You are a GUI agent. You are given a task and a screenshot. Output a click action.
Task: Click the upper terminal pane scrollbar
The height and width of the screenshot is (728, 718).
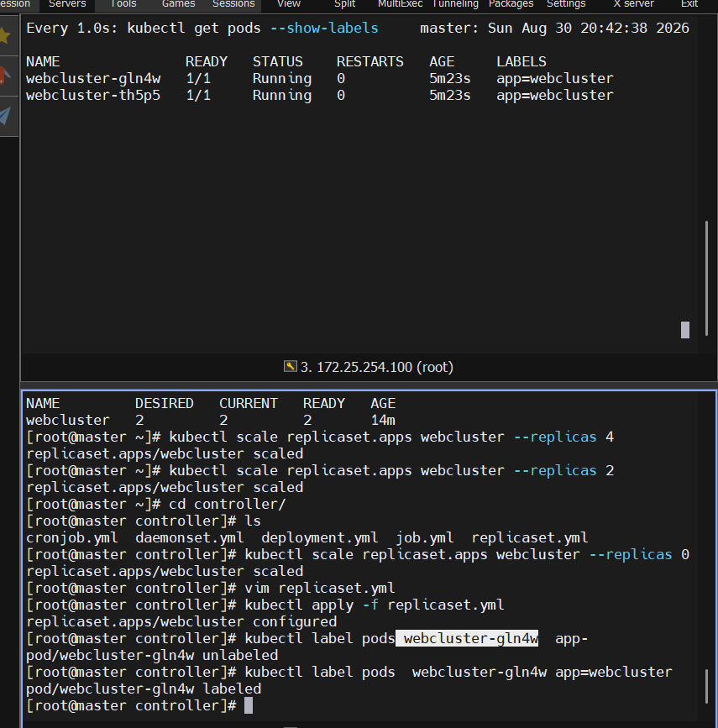point(706,278)
